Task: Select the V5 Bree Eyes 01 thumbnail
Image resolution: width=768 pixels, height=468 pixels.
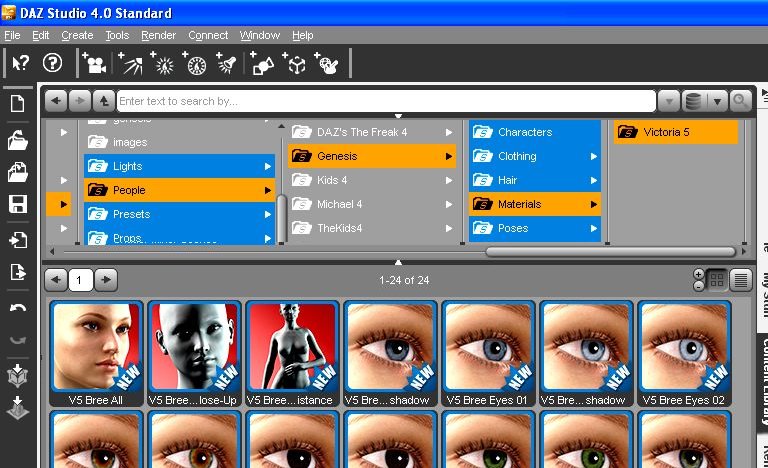Action: tap(488, 354)
